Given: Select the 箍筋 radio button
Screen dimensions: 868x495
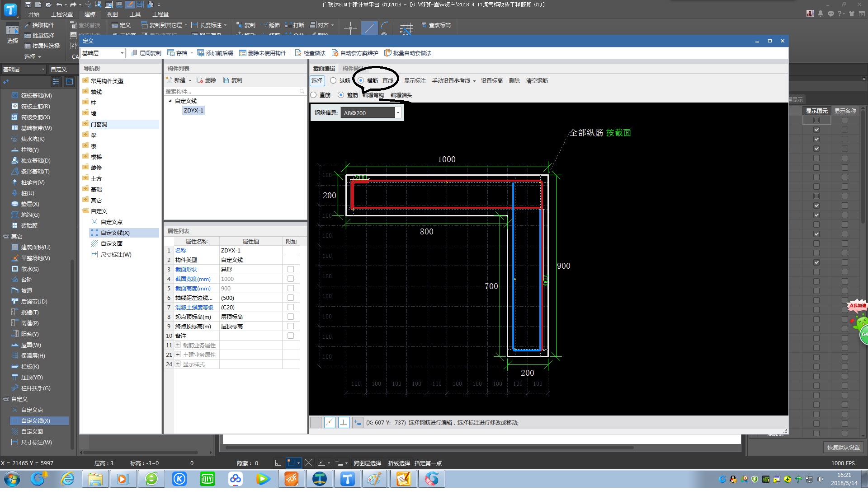Looking at the screenshot, I should tap(341, 95).
